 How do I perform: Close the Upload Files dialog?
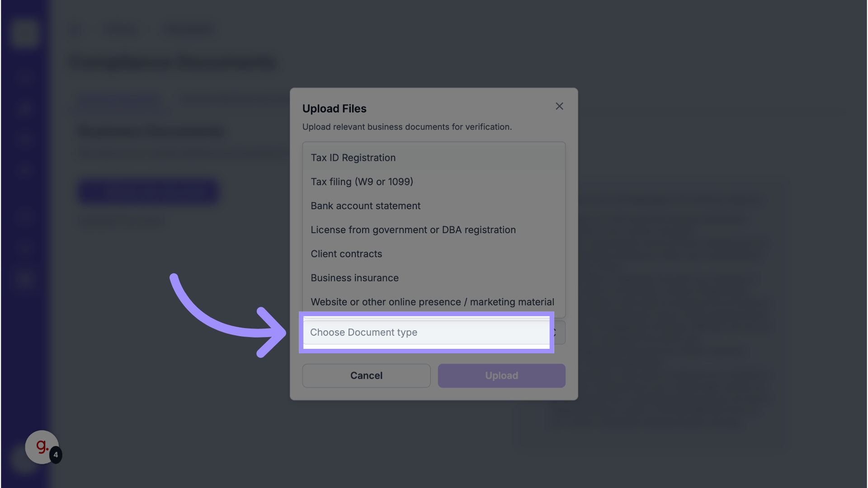coord(559,106)
